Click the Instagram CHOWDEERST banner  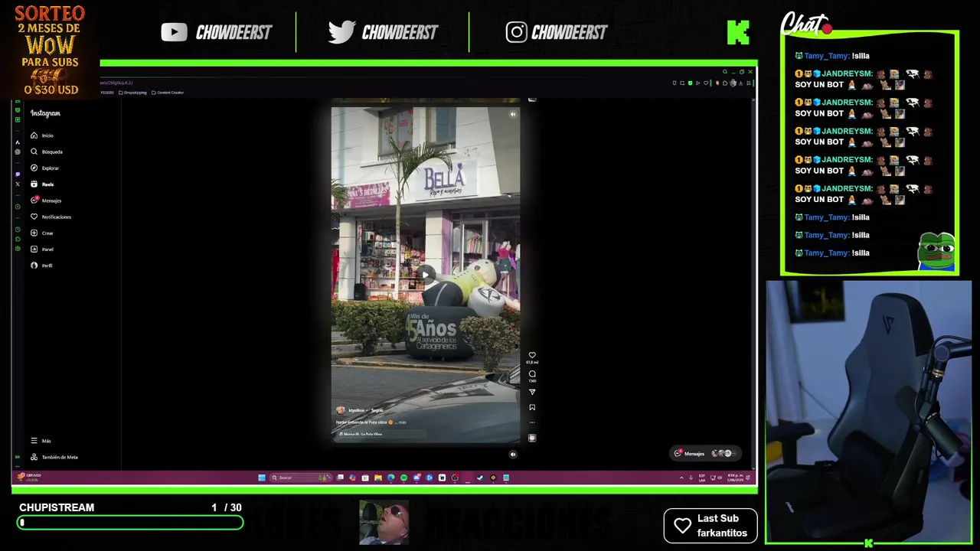pos(557,32)
